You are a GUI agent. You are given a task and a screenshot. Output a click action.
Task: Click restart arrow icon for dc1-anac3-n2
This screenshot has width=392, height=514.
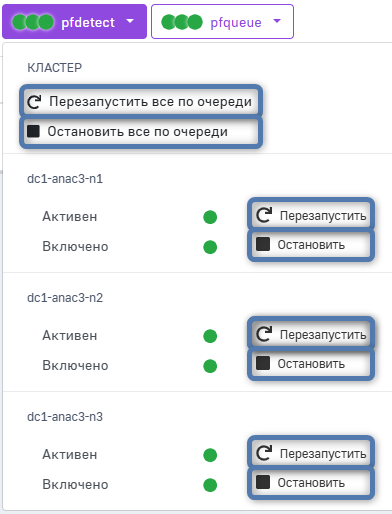264,334
